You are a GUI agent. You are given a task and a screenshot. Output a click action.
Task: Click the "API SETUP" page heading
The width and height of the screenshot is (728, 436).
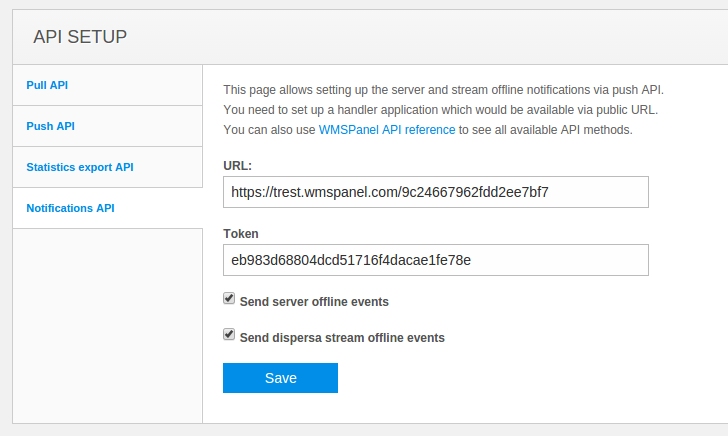[x=80, y=38]
